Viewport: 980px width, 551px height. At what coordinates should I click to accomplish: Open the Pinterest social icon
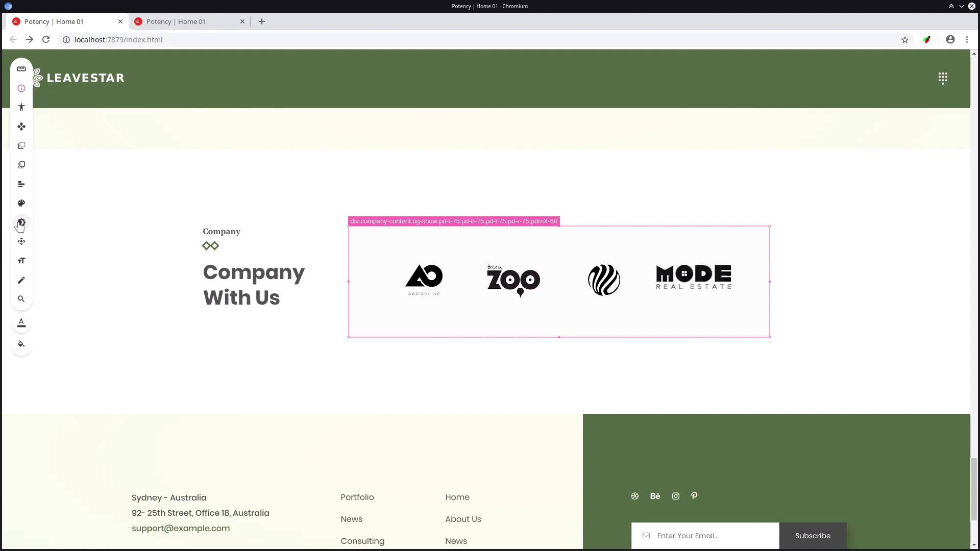(x=694, y=496)
